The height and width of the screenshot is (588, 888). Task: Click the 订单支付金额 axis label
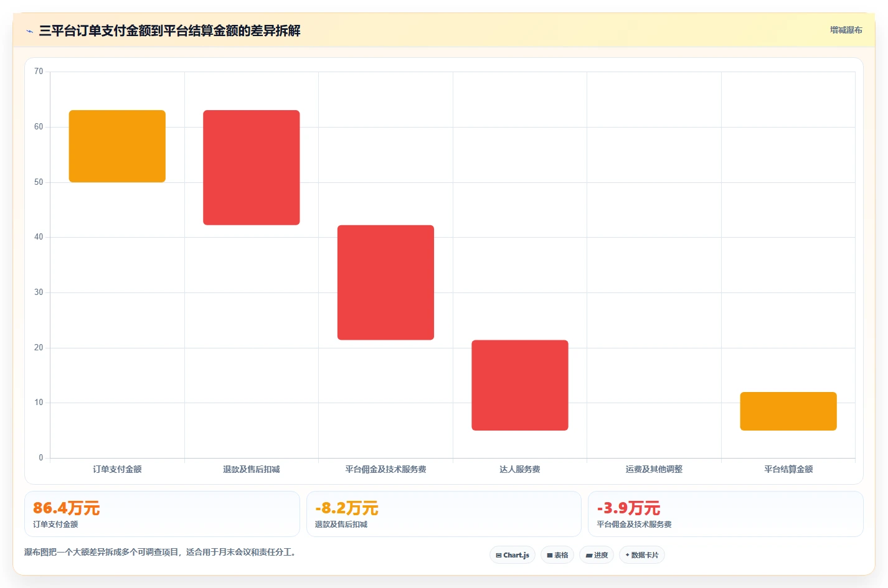coord(117,469)
